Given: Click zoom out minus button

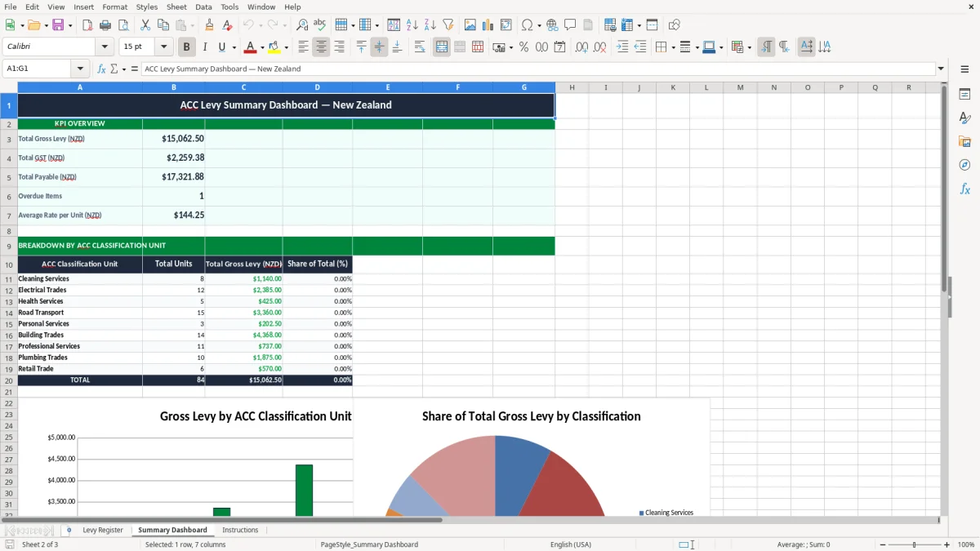Looking at the screenshot, I should click(883, 544).
